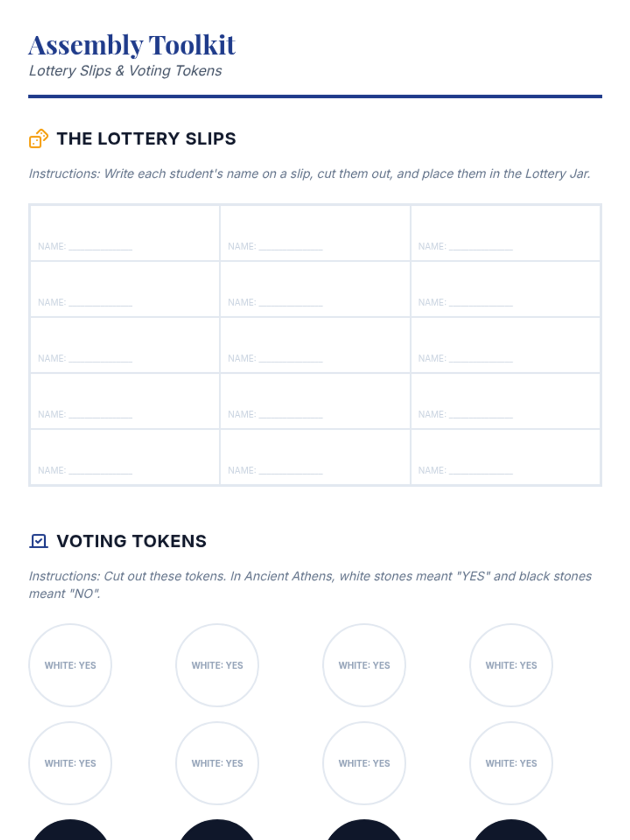Click the voting tokens instructions paragraph

[310, 585]
